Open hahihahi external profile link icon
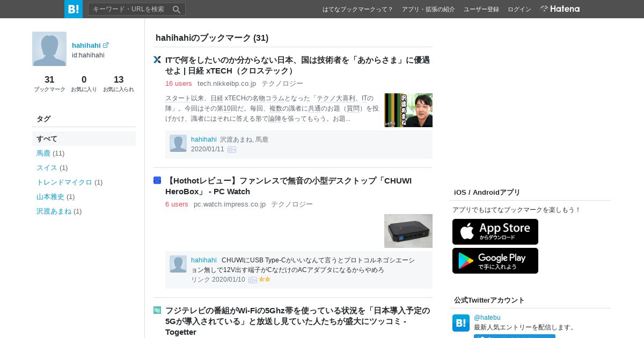This screenshot has height=338, width=644. (106, 45)
